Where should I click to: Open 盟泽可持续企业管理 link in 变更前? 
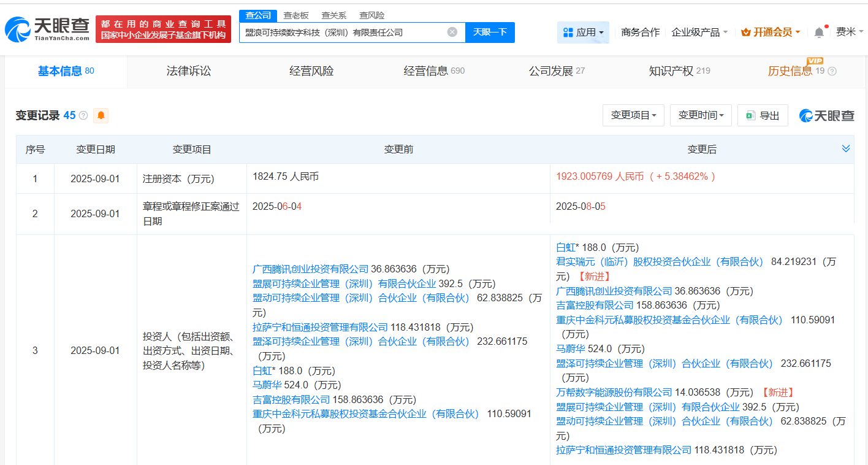(x=361, y=342)
